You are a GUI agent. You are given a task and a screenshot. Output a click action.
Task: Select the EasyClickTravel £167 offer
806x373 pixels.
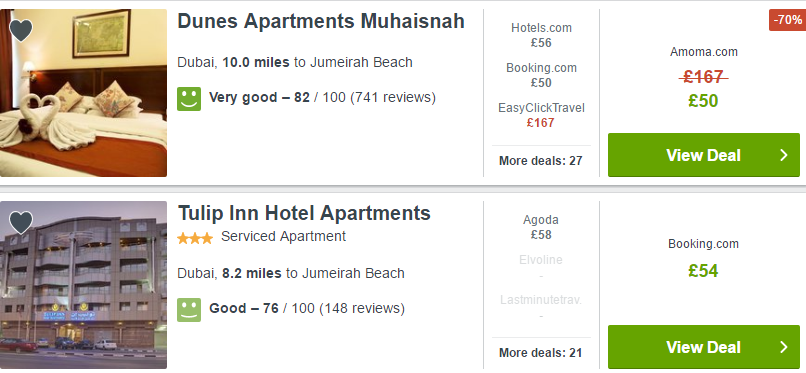[541, 115]
